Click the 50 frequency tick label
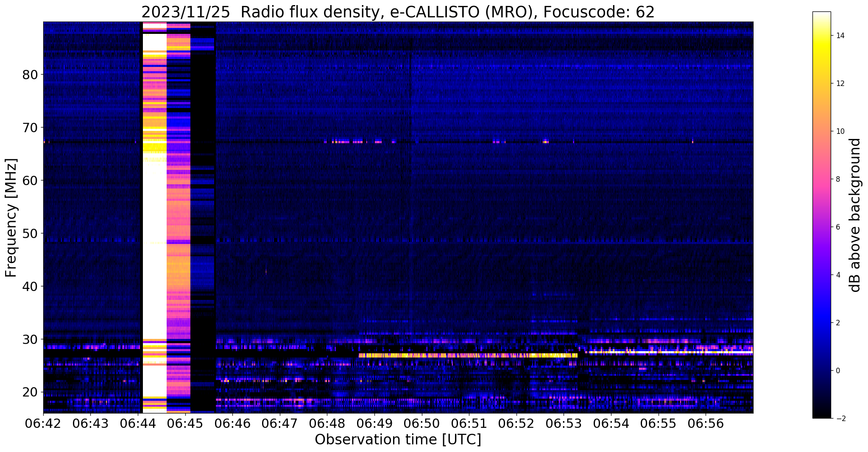 pyautogui.click(x=30, y=234)
